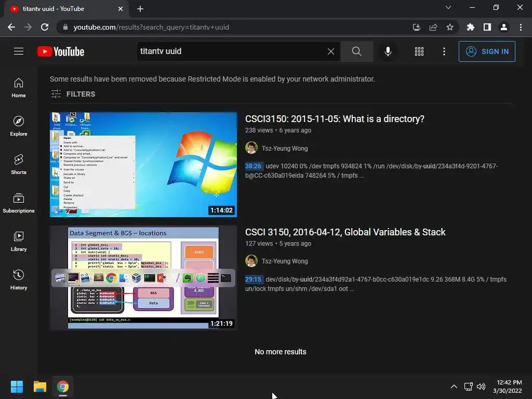Viewport: 532px width, 399px height.
Task: Toggle Chrome side panel
Action: point(487,27)
